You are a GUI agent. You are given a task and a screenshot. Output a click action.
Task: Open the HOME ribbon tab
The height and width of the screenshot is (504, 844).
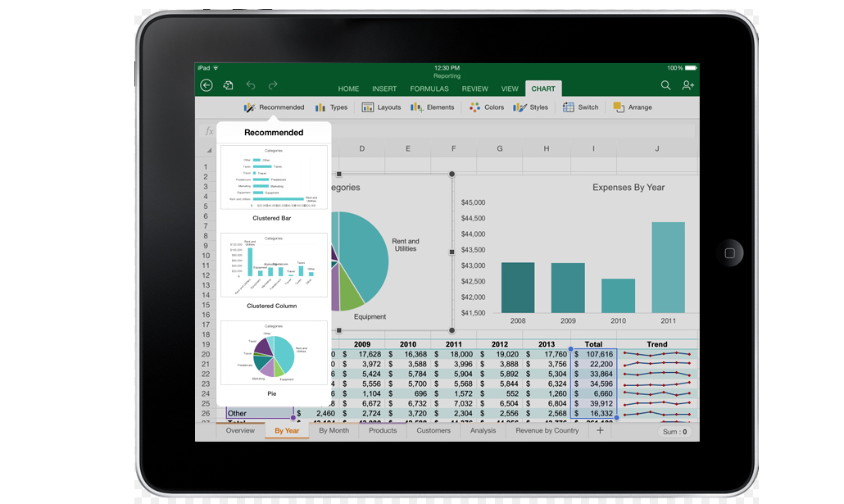(x=348, y=89)
